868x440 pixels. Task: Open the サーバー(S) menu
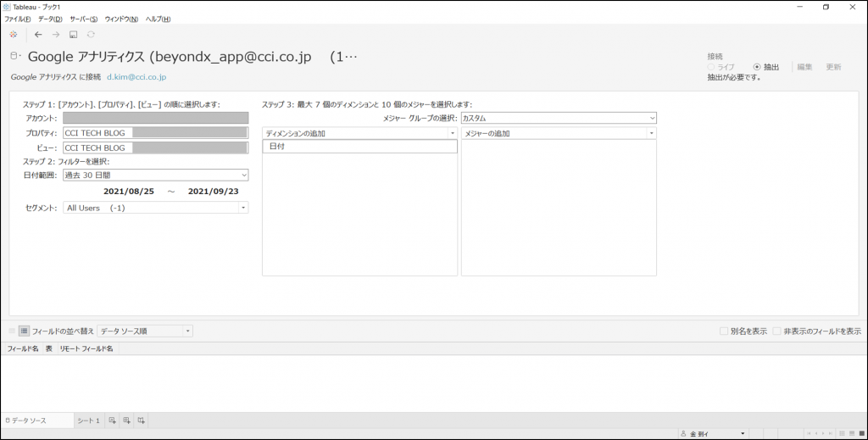pos(84,19)
